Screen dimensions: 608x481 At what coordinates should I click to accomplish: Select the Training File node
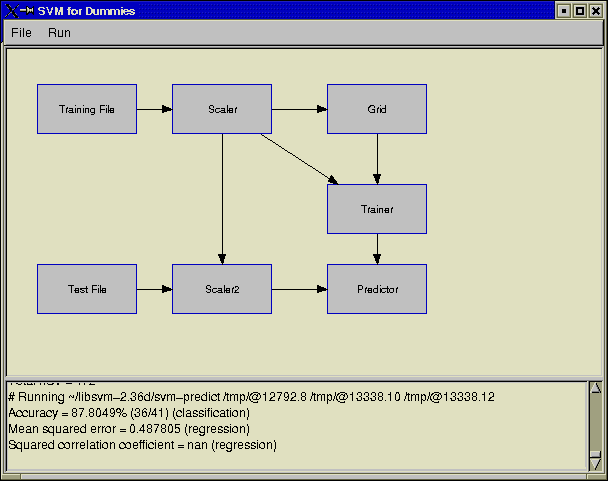(87, 109)
